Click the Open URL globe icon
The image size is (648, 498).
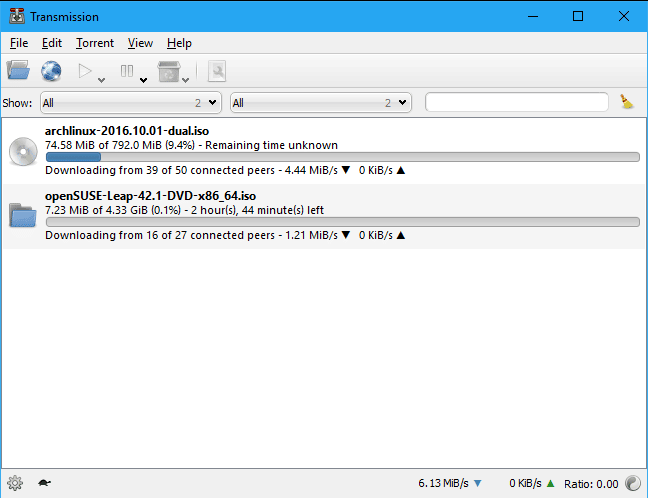point(51,71)
